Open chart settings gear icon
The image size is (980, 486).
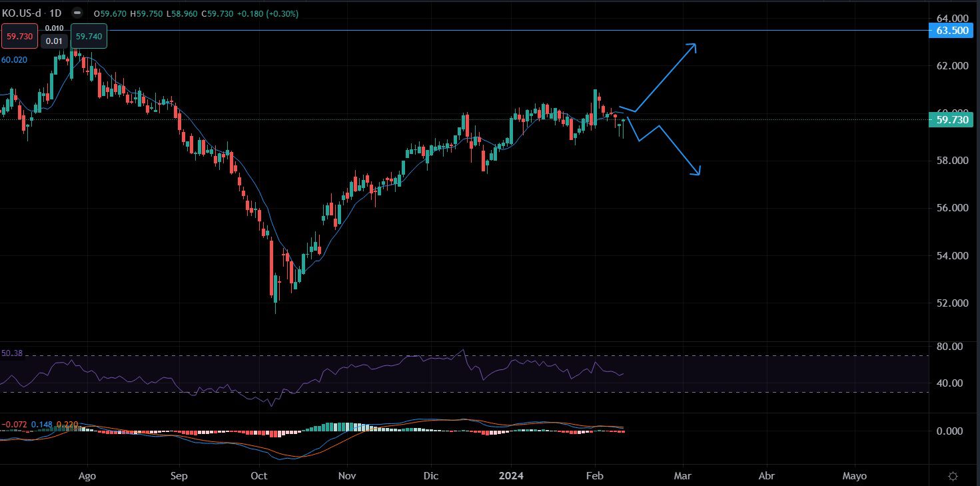pyautogui.click(x=953, y=476)
